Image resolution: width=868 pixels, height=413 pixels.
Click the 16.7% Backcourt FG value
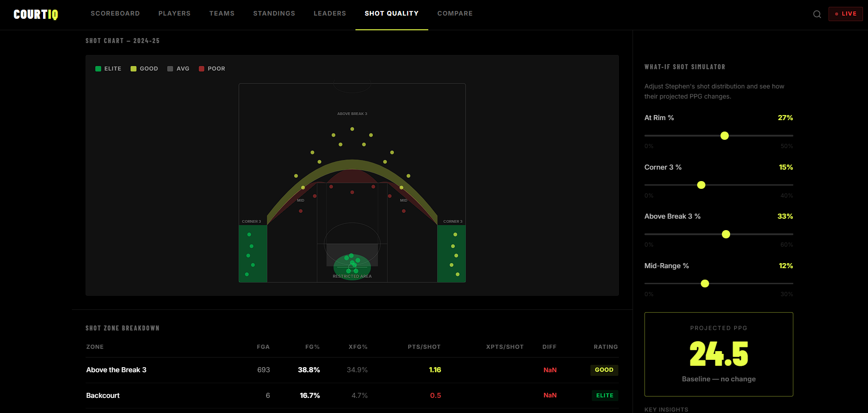pyautogui.click(x=310, y=396)
